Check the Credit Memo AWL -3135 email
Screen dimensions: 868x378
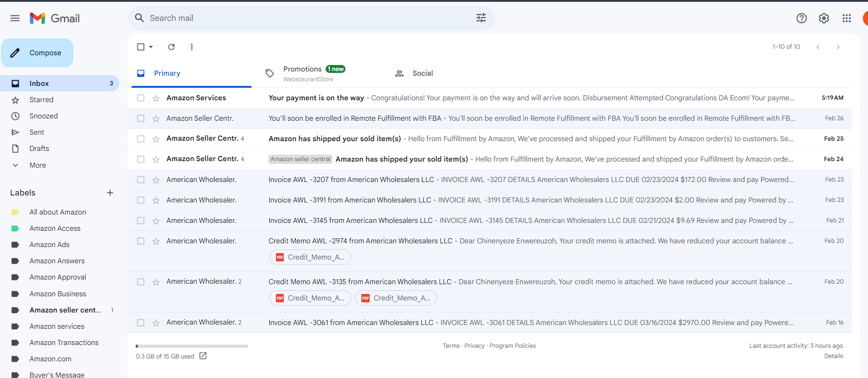[x=141, y=282]
